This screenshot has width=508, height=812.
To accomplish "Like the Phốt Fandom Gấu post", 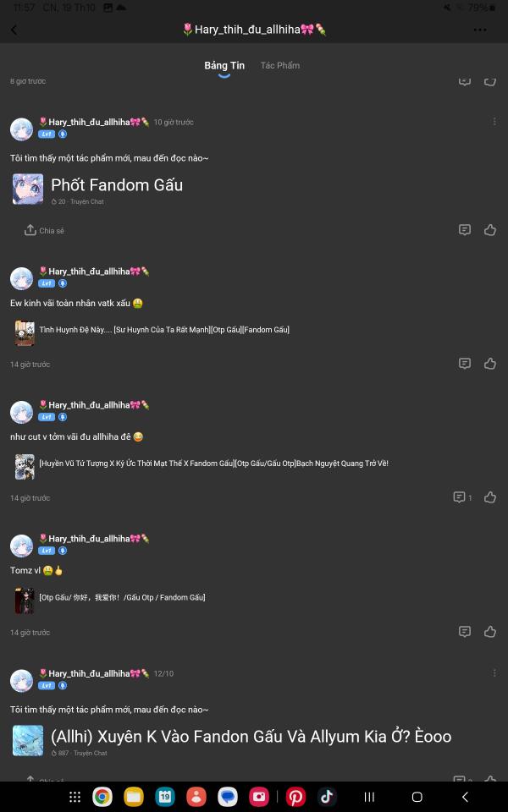I will (490, 230).
